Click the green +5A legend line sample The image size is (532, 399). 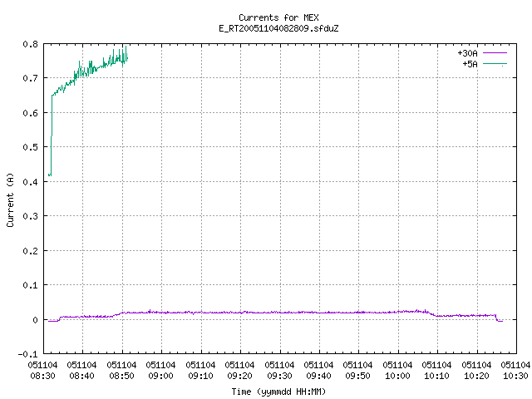point(495,63)
